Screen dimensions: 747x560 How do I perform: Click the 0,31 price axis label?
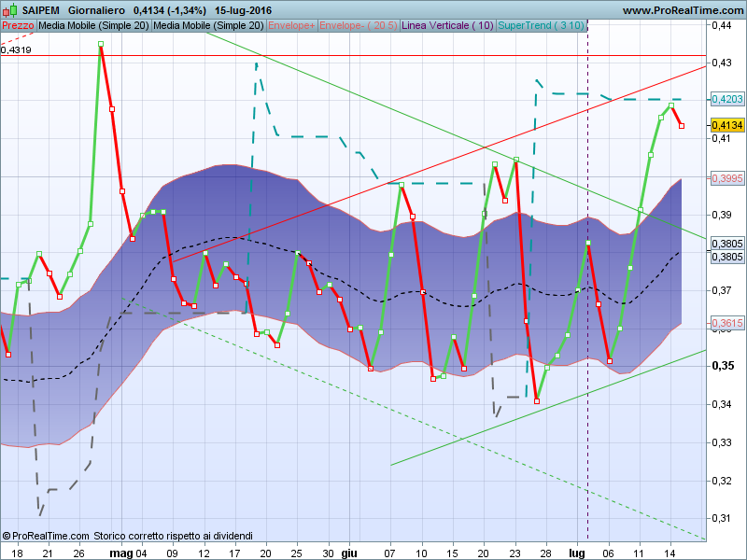pyautogui.click(x=721, y=518)
